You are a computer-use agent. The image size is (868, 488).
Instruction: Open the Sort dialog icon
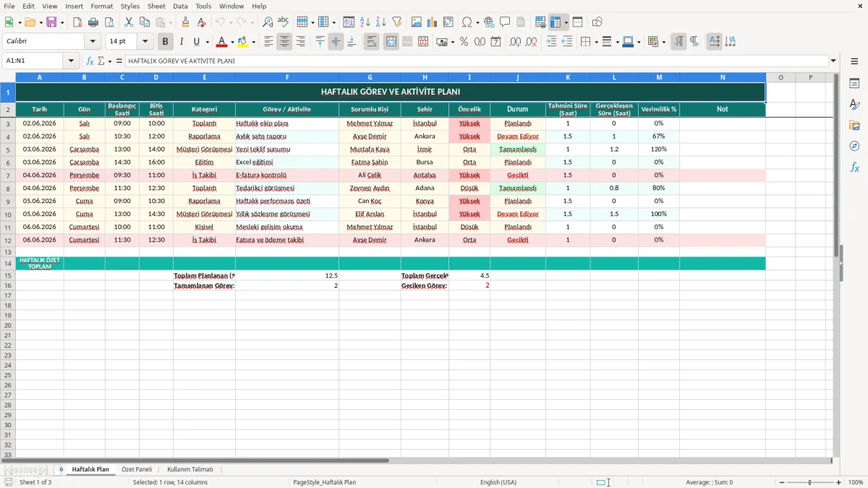[x=349, y=22]
